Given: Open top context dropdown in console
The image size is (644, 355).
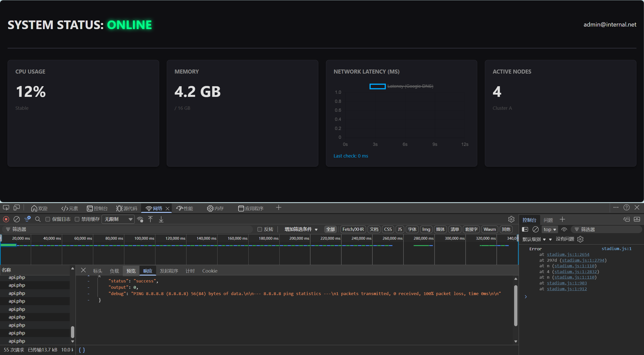Looking at the screenshot, I should coord(550,229).
